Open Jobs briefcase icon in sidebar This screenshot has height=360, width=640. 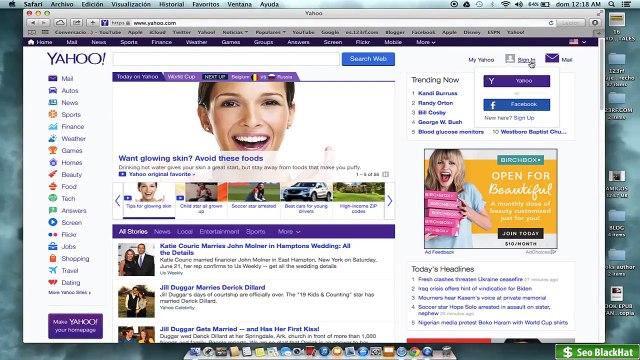53,247
